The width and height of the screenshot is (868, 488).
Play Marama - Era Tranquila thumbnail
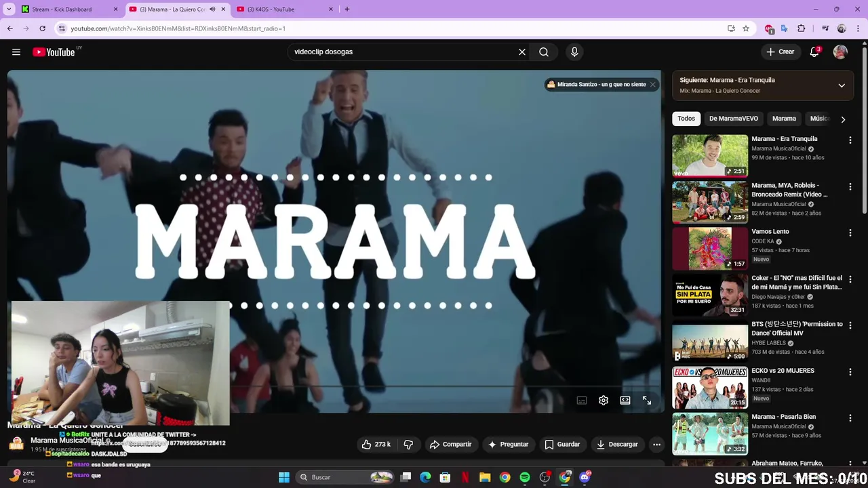pyautogui.click(x=710, y=155)
